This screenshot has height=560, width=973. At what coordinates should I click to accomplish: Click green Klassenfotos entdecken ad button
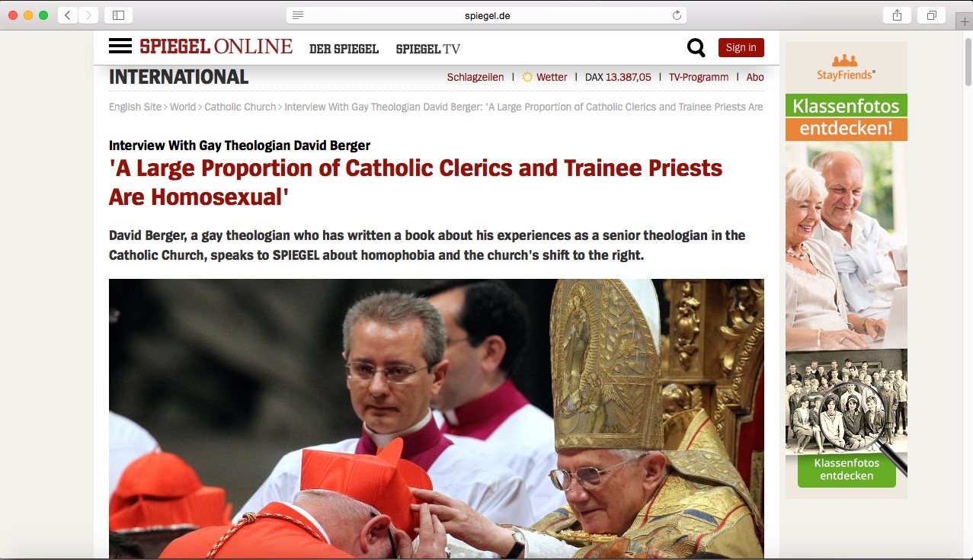coord(847,469)
